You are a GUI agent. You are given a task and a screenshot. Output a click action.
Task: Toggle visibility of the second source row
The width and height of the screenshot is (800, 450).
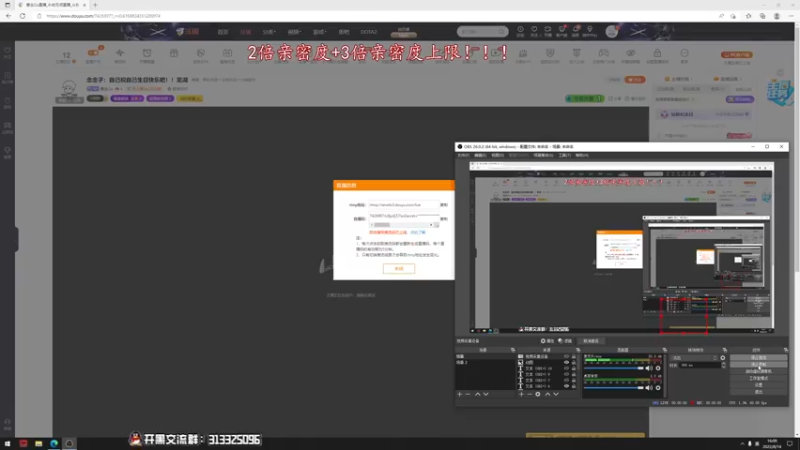pos(566,362)
